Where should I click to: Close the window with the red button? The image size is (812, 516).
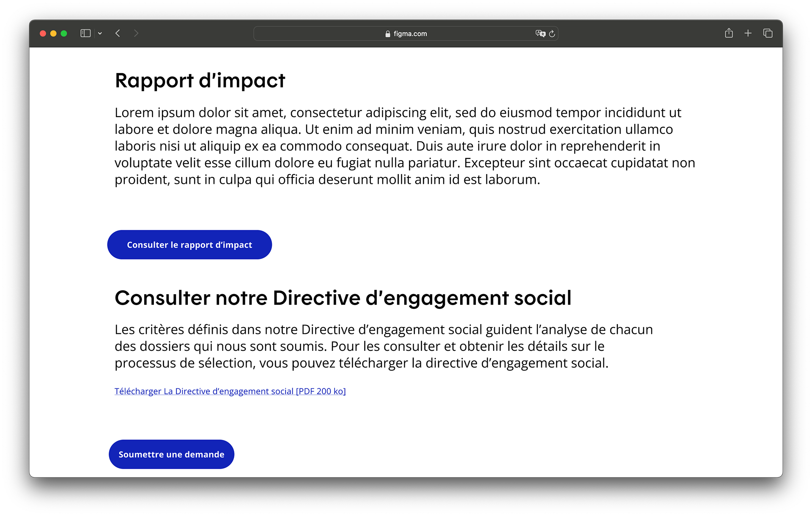pyautogui.click(x=43, y=33)
